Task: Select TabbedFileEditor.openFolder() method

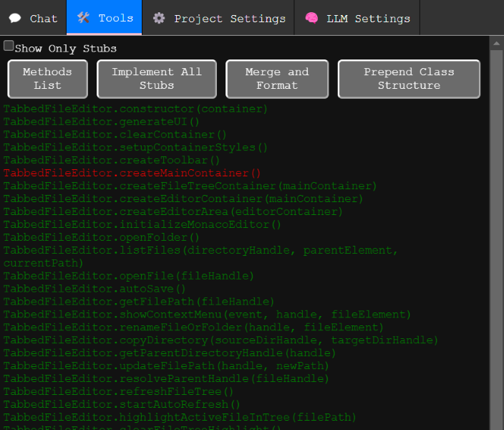Action: pos(101,237)
